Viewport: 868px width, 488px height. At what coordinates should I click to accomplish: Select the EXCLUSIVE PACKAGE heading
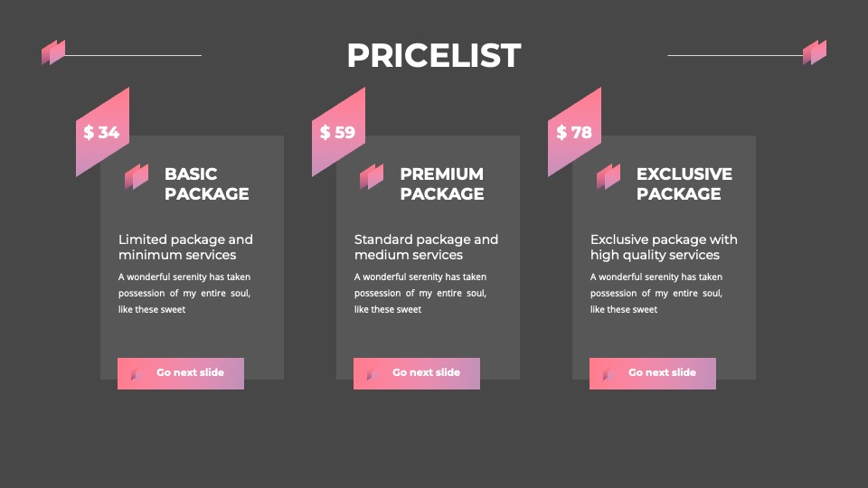[x=684, y=183]
